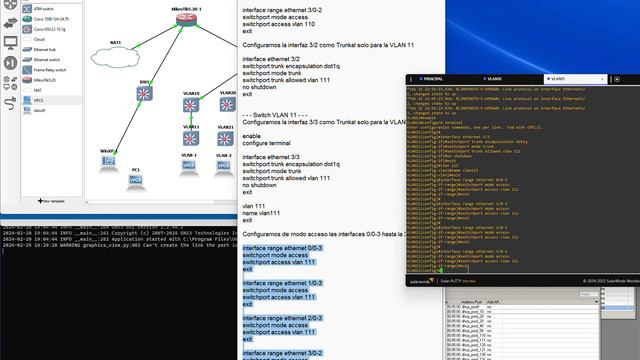The width and height of the screenshot is (640, 360).
Task: Browse security devices category in GNS3 sidebar
Action: click(10, 62)
